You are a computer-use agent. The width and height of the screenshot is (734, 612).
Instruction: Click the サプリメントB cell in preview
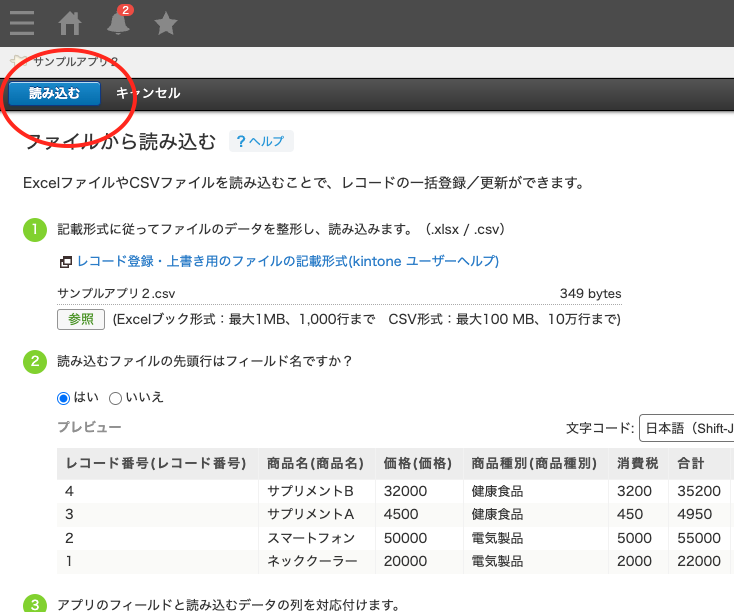(311, 491)
